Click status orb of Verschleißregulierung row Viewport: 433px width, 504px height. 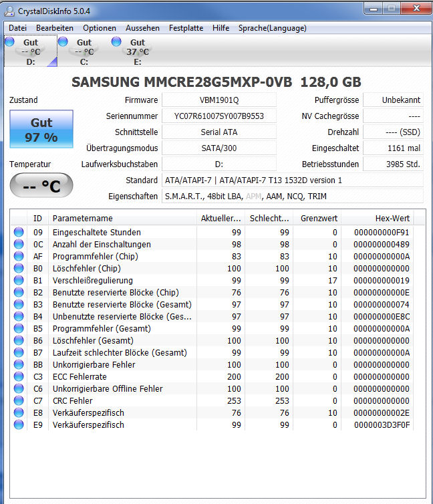pos(19,280)
